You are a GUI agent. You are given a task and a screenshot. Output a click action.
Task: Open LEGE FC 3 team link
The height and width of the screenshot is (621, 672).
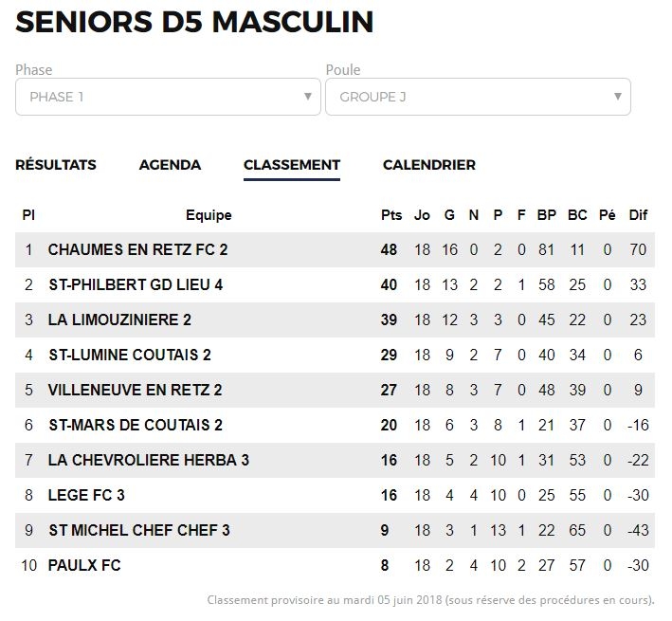pyautogui.click(x=86, y=496)
